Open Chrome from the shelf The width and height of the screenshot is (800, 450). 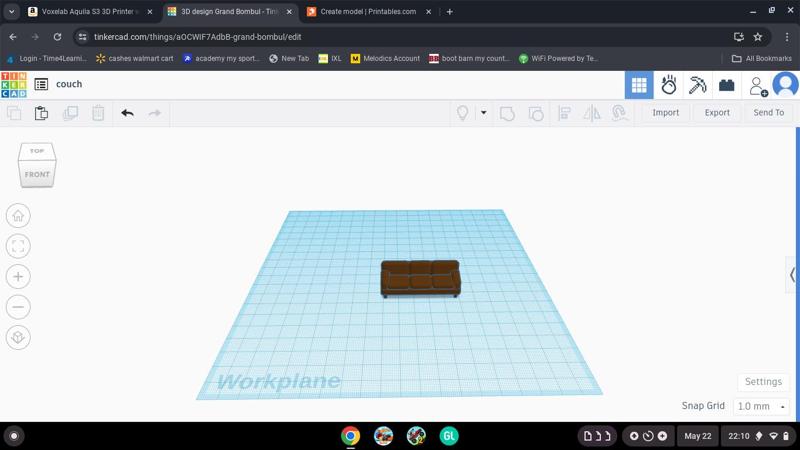(x=351, y=436)
